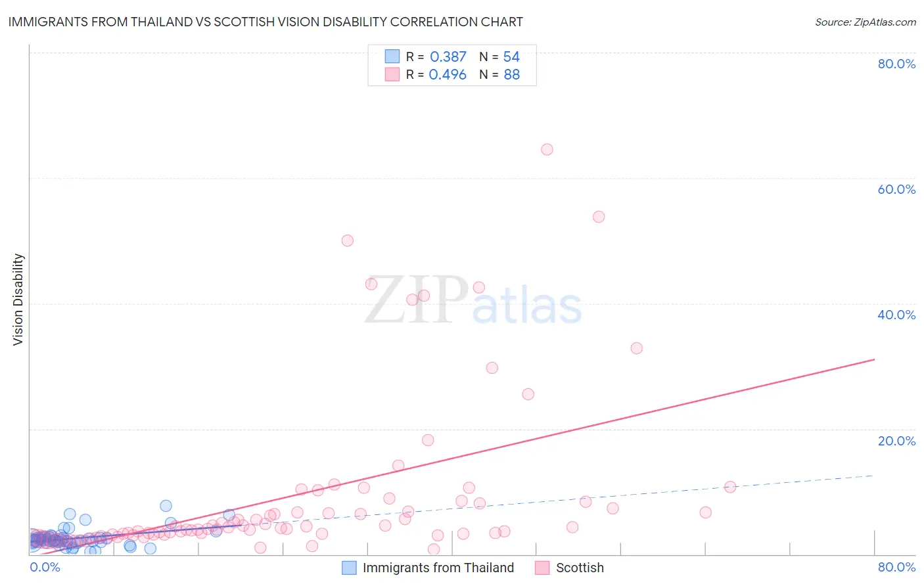The image size is (924, 586).
Task: Select the pink square beside the Scottish label
Action: click(542, 568)
